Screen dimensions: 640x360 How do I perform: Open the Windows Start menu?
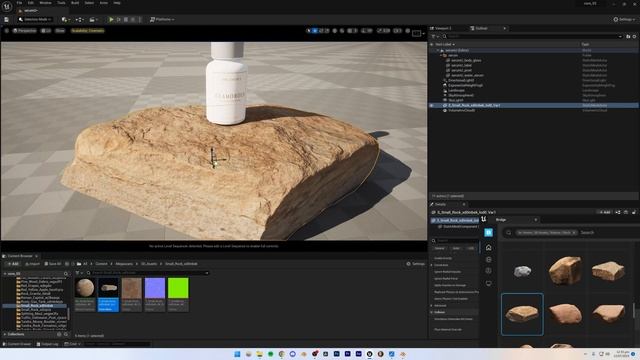pos(237,354)
